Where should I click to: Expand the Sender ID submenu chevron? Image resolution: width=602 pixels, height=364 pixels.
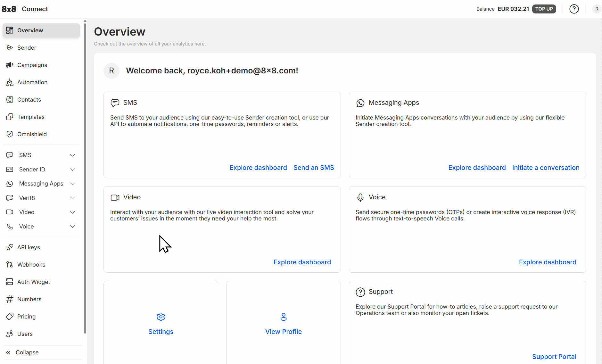pyautogui.click(x=72, y=170)
